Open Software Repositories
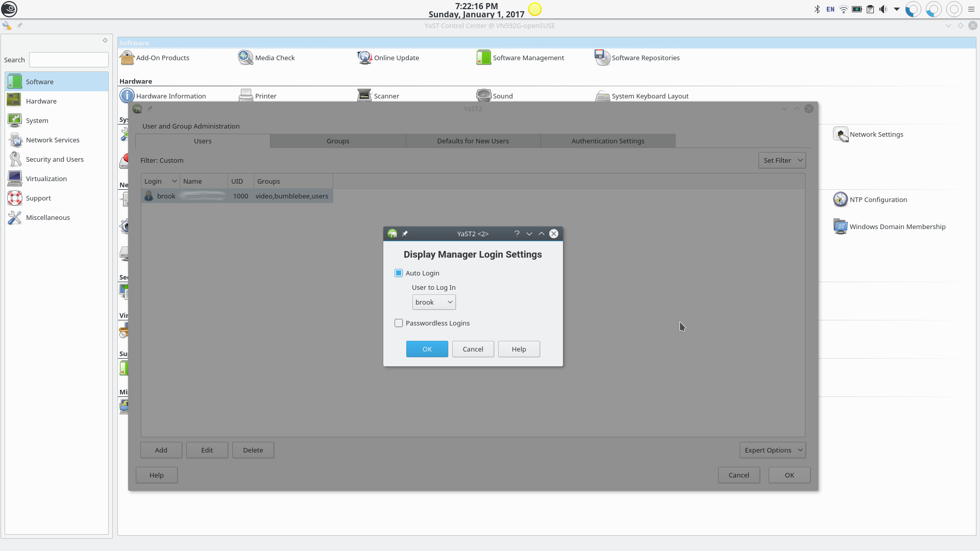This screenshot has height=551, width=980. (637, 58)
